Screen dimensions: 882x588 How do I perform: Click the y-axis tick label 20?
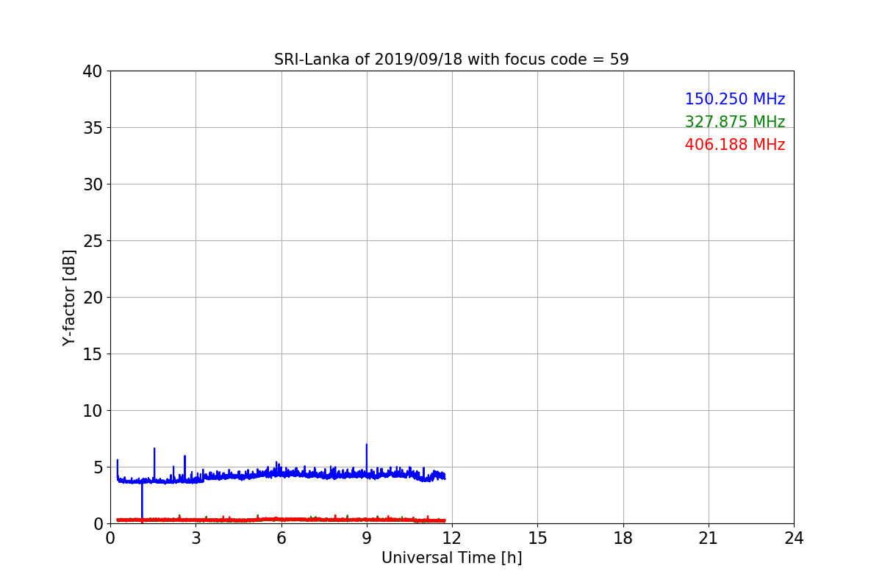tap(93, 298)
